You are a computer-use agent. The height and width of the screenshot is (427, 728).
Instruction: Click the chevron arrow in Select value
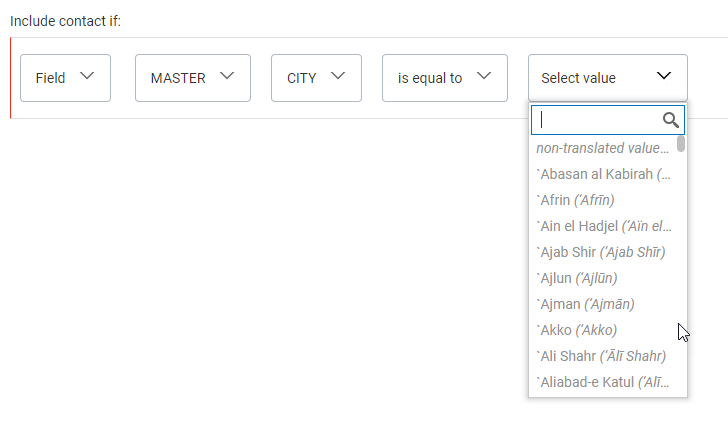665,76
